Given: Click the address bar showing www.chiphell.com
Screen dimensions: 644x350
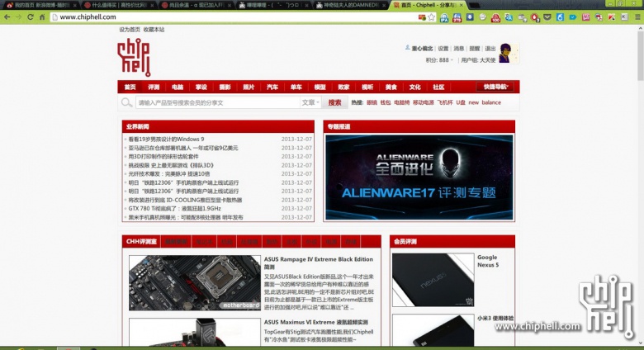Looking at the screenshot, I should (x=234, y=17).
